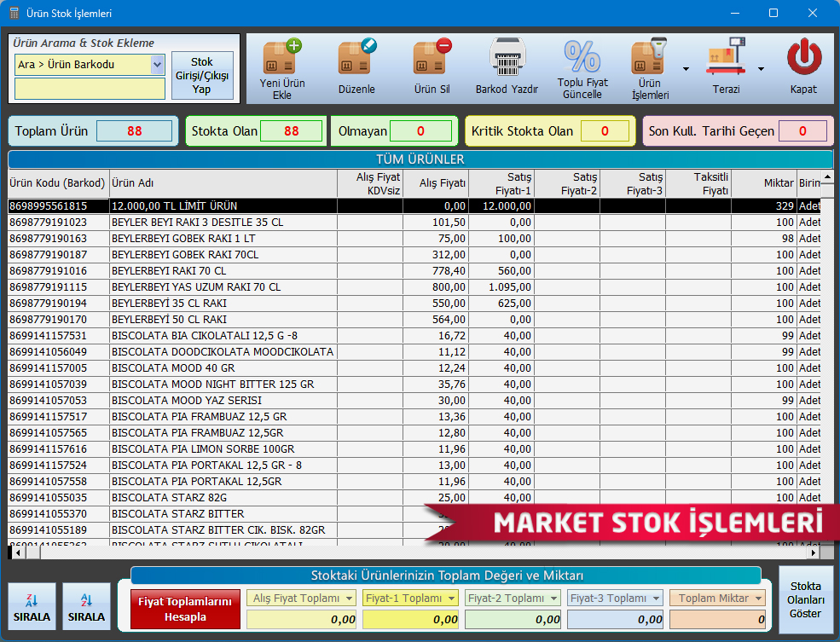
Task: Click the horizontal scrollbar right arrow
Action: (814, 552)
